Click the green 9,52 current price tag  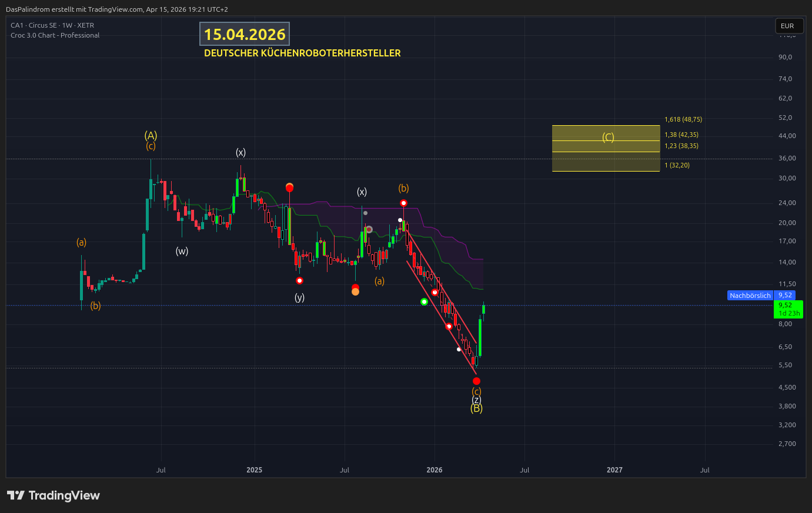pos(788,309)
